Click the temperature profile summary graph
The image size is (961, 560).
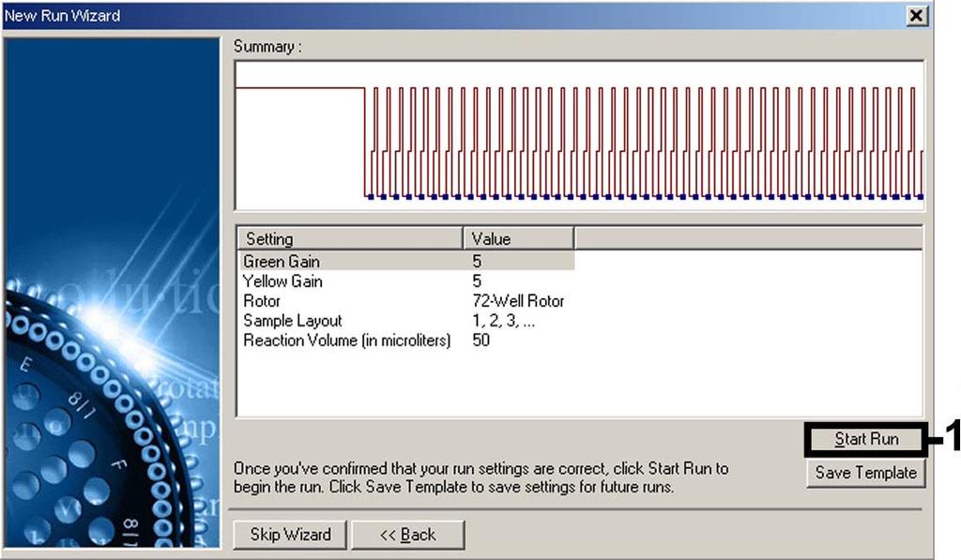(x=579, y=135)
